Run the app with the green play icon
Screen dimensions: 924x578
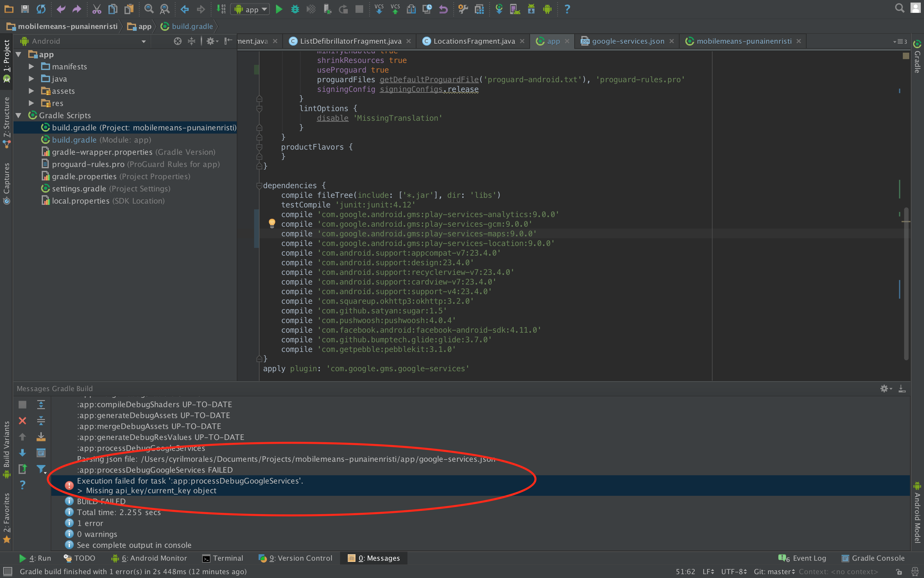tap(279, 9)
